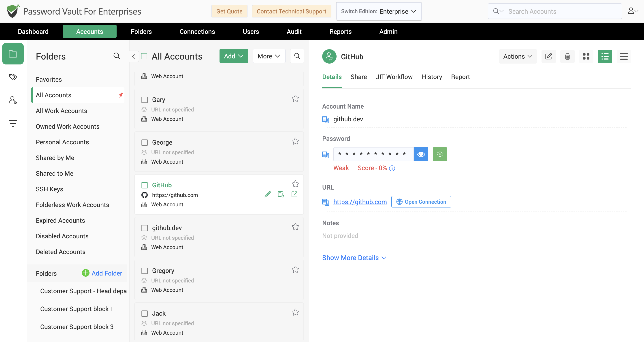This screenshot has height=342, width=644.
Task: Favorite the Jack account star
Action: 295,312
